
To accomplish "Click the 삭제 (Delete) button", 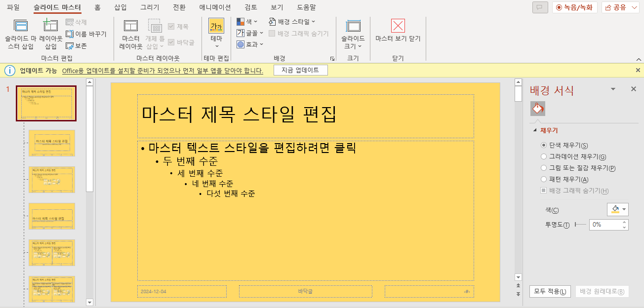I will pos(76,22).
